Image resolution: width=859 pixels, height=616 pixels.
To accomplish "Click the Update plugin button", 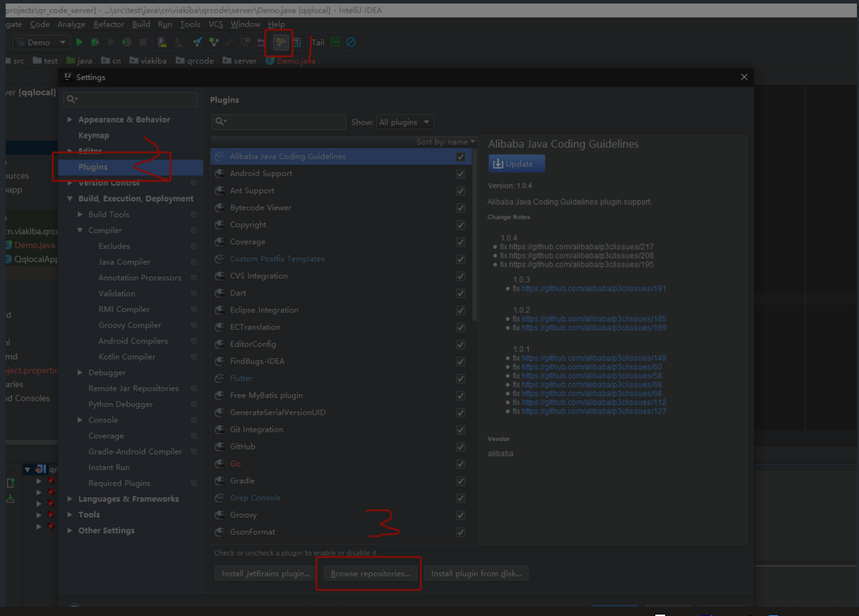I will pyautogui.click(x=517, y=164).
